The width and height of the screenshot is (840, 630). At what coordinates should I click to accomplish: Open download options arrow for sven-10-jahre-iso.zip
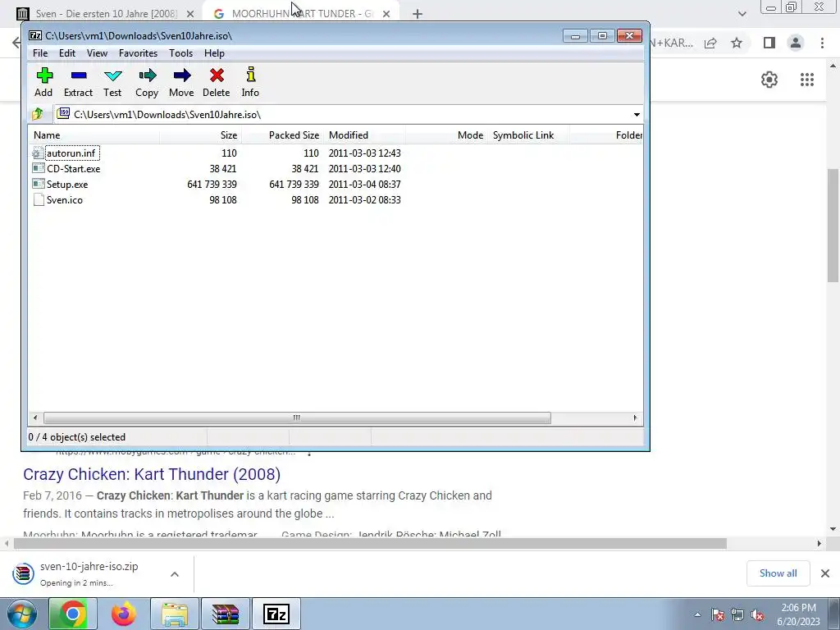coord(175,574)
